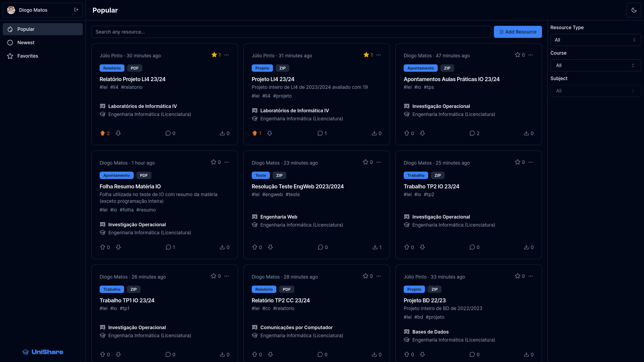Screen dimensions: 644x362
Task: Favorite Trabalho TP2 IO 23/24
Action: (x=518, y=162)
